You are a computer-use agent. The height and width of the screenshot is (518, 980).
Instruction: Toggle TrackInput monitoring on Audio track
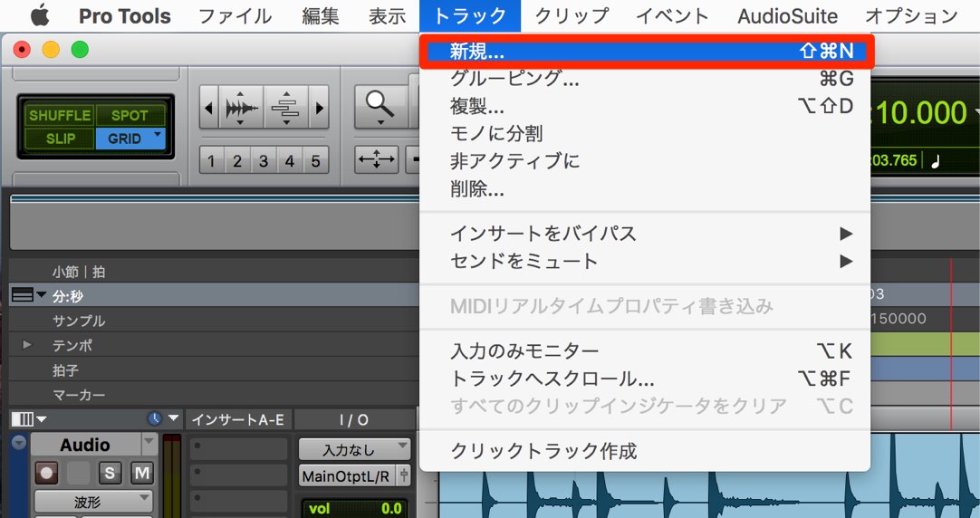tap(79, 473)
